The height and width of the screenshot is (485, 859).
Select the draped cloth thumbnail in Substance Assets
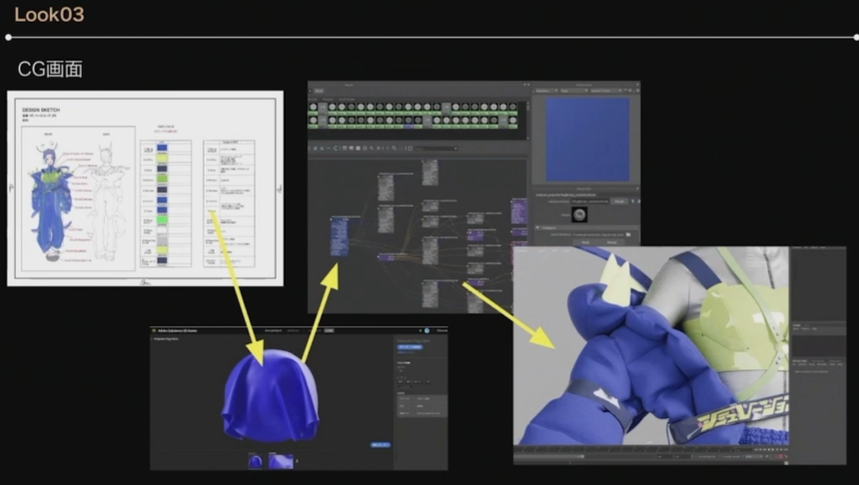(x=255, y=461)
